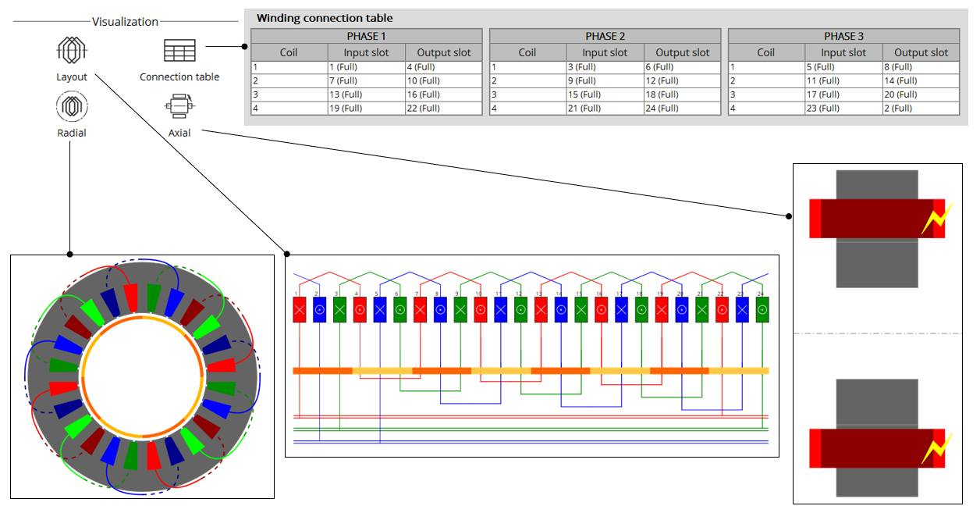
Task: Click Input slot column header in Phase 1
Action: click(366, 52)
